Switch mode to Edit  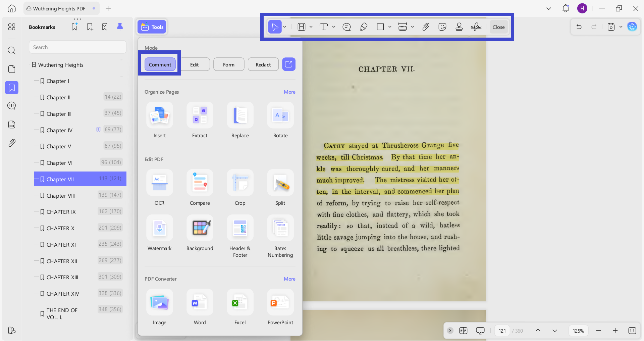[x=195, y=64]
